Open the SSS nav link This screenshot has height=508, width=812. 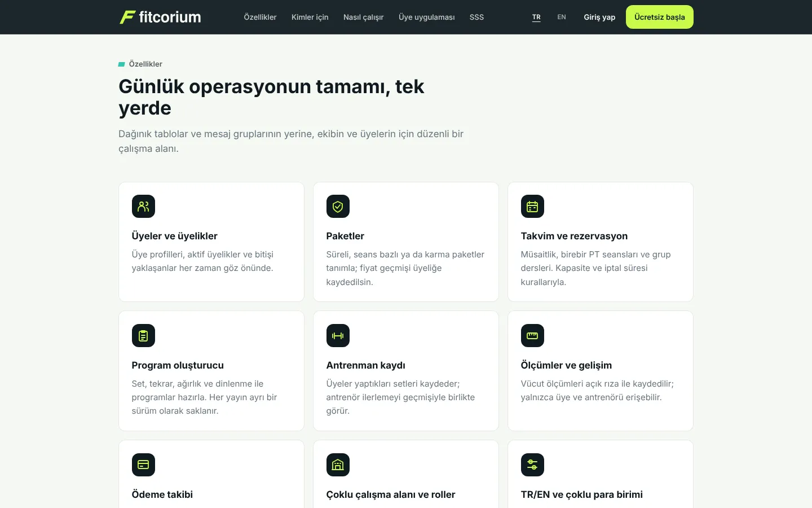pyautogui.click(x=476, y=17)
